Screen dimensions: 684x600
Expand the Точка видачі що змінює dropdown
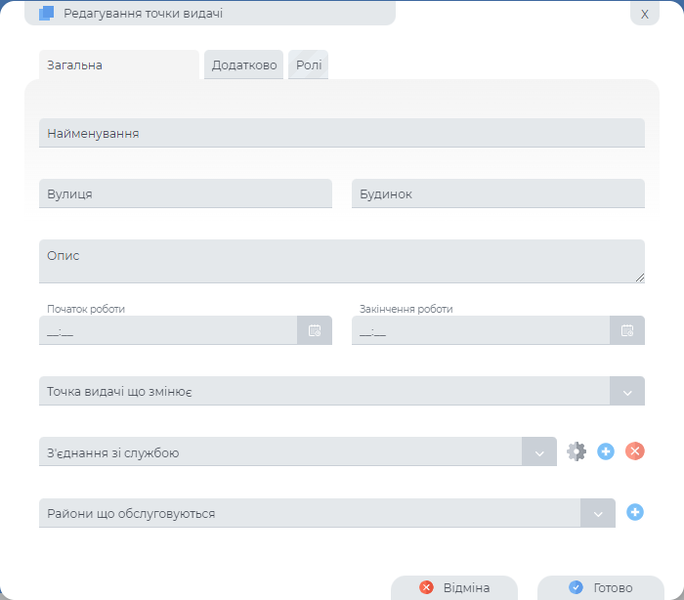627,391
